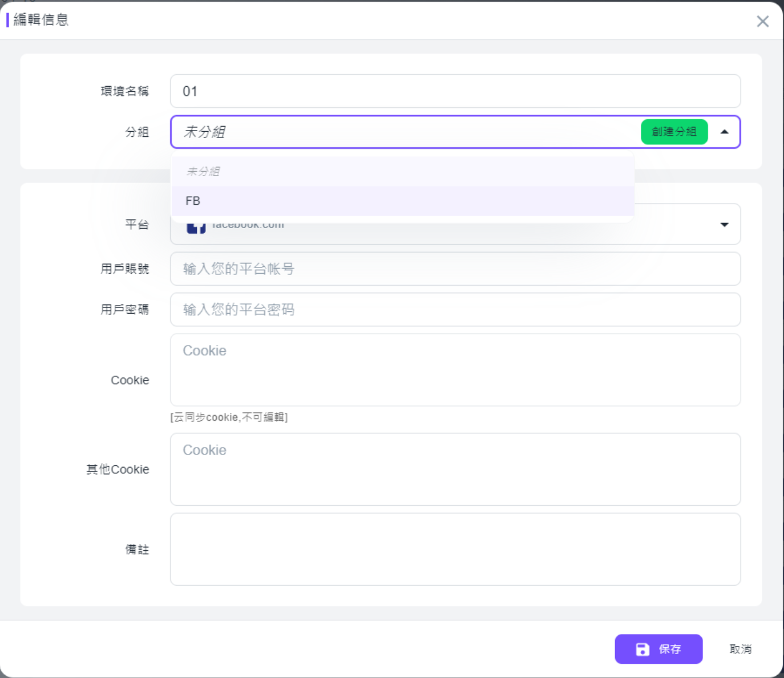
Task: Click the 其他Cookie text area
Action: click(x=455, y=469)
